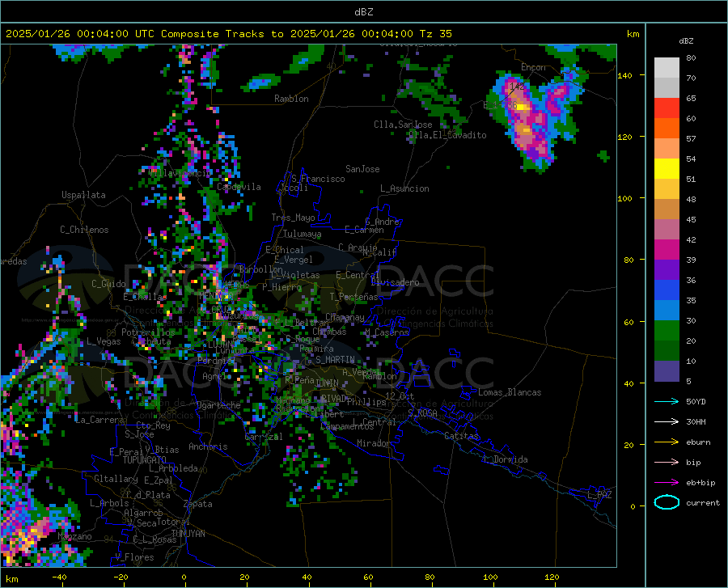Click the L_PAZ map label

click(599, 495)
